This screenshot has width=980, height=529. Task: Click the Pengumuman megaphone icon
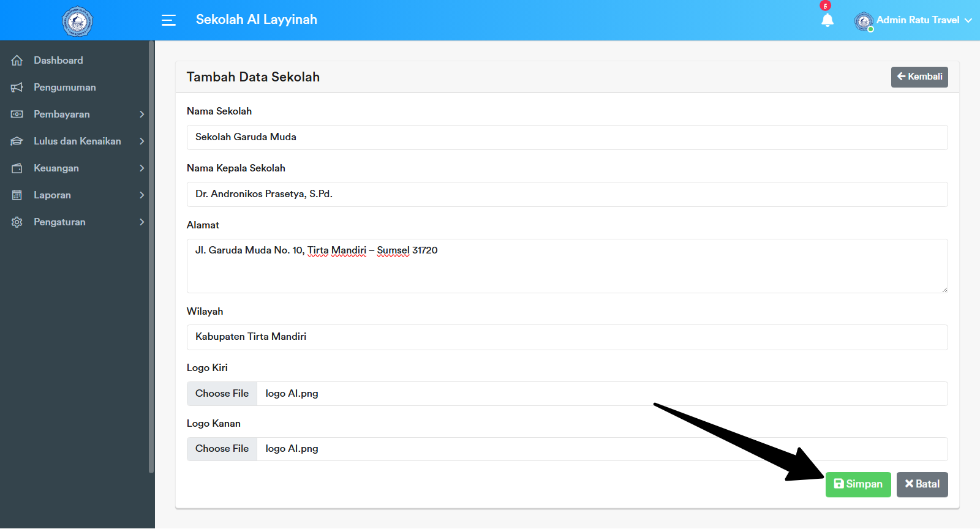(17, 88)
